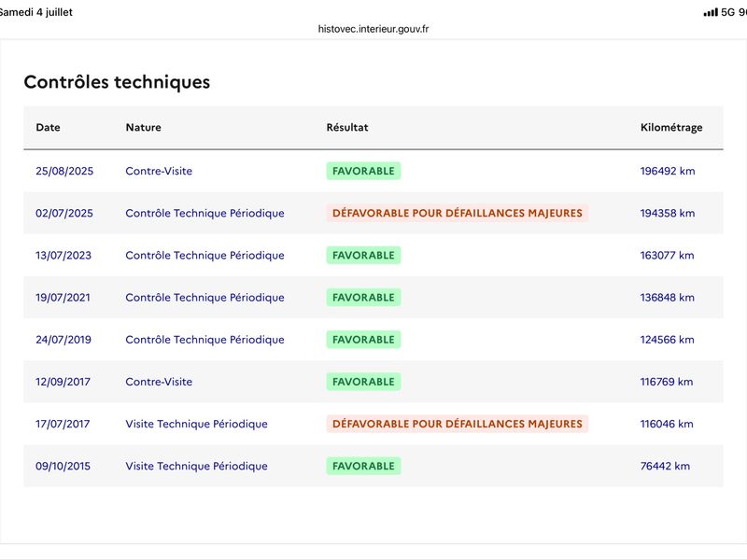Select the Contre-Visite entry dated 12/09/2017
Screen dimensions: 747x560
pyautogui.click(x=159, y=382)
